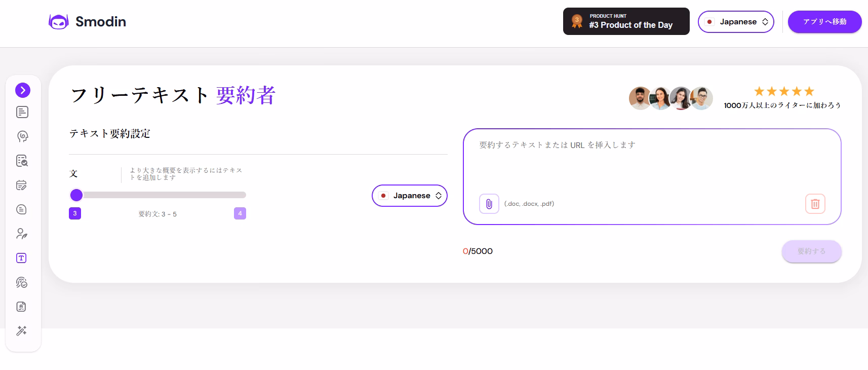Open the fingerprint check detector icon
Screen dimensions: 868x370
coord(21,282)
